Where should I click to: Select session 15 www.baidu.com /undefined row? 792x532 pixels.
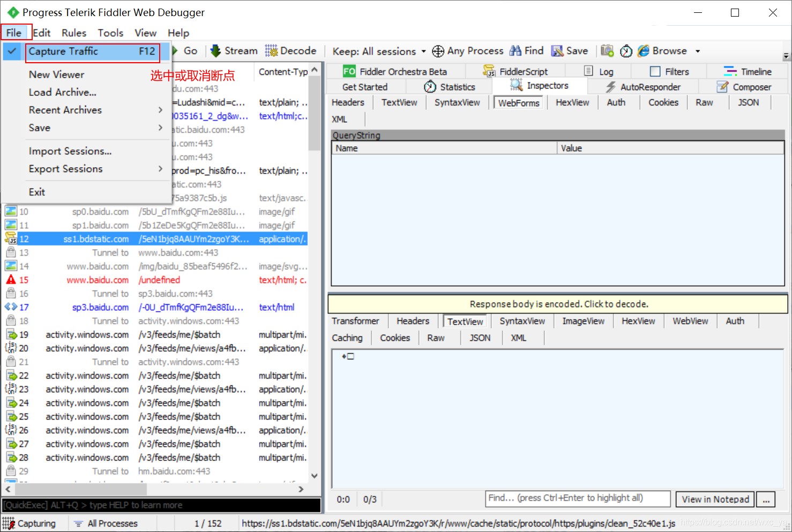click(x=155, y=280)
